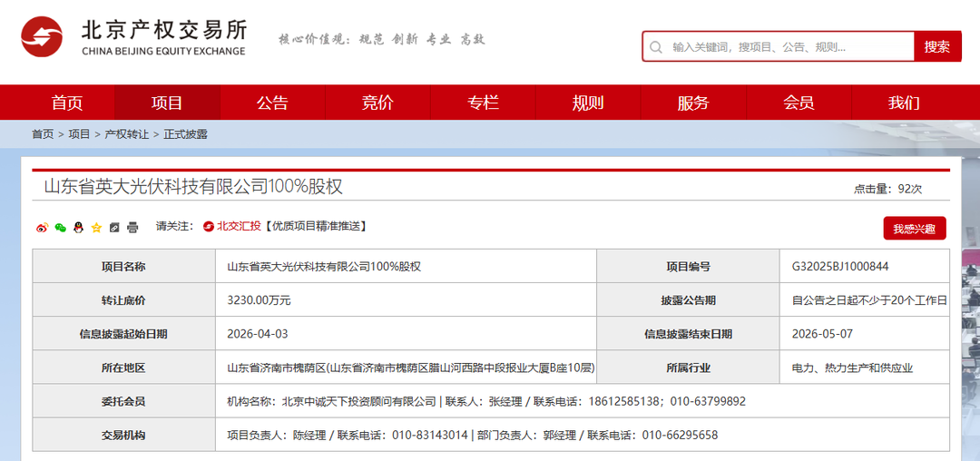Open the 公告 navigation menu item
The image size is (980, 461).
coord(272,103)
